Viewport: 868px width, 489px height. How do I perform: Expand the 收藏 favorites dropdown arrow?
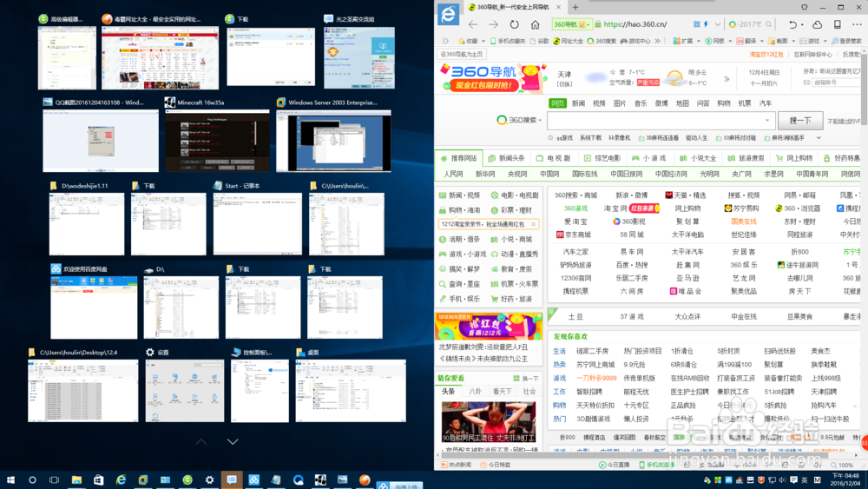[x=483, y=41]
